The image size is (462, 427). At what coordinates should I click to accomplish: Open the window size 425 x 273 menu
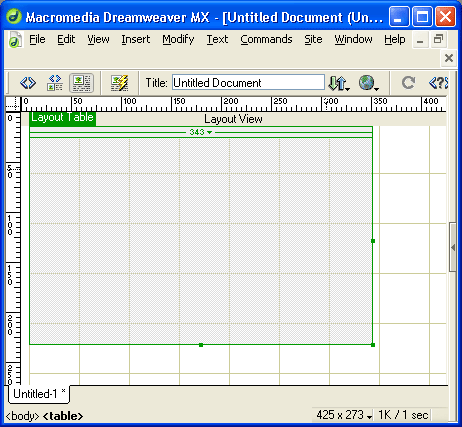(344, 415)
